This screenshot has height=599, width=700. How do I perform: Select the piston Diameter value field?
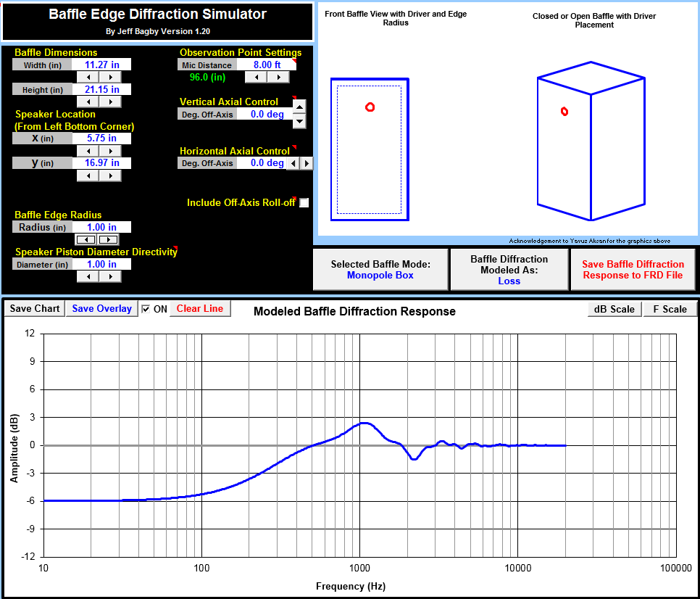pyautogui.click(x=101, y=265)
